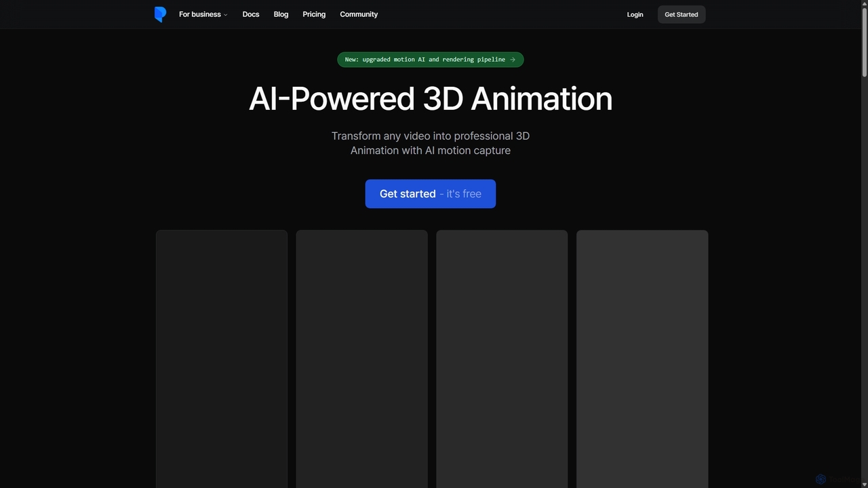This screenshot has width=868, height=488.
Task: Go to the Blog page
Action: click(x=281, y=14)
